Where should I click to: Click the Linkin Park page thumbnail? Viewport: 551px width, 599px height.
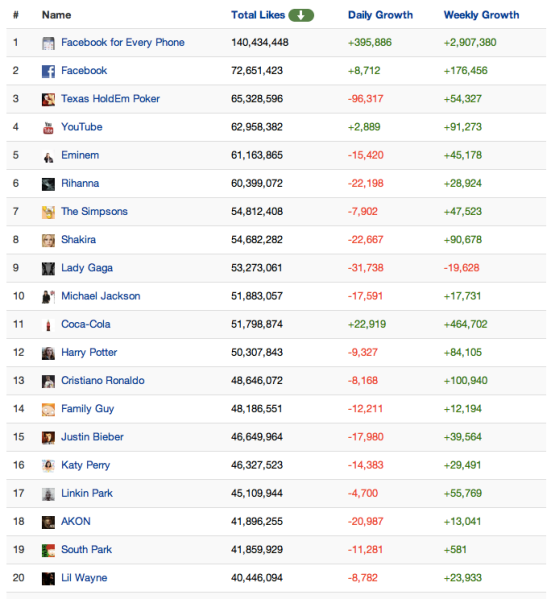(48, 494)
